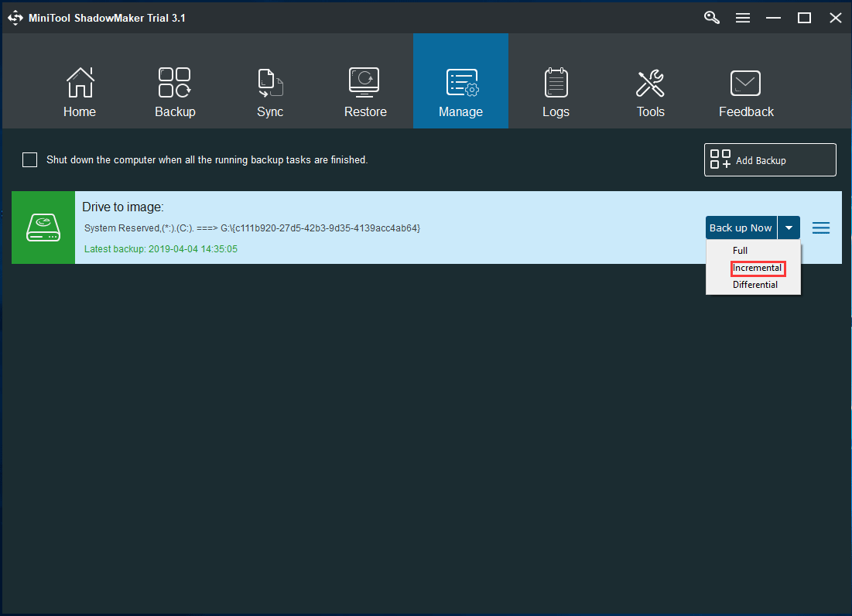Maximize the ShadowMaker window

pos(804,18)
